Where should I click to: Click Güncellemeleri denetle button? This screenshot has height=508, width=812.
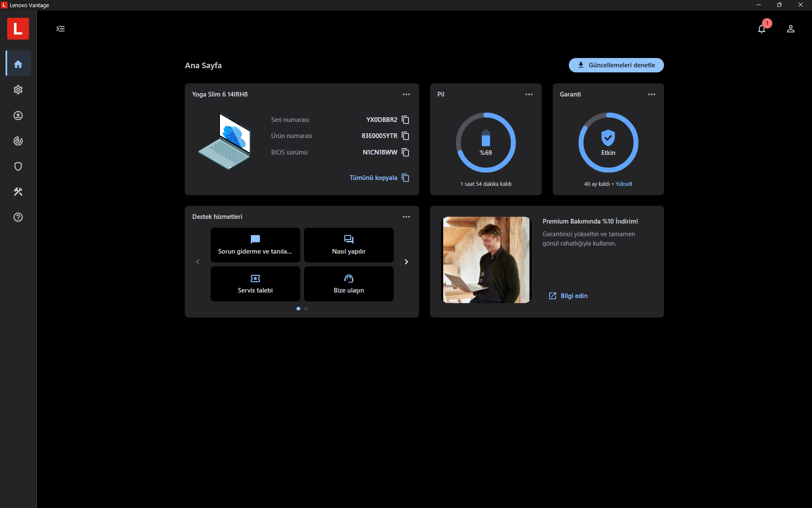click(x=616, y=65)
